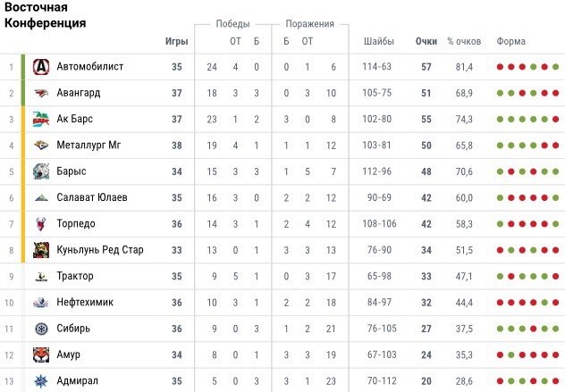The width and height of the screenshot is (565, 392).
Task: Click the Сибирь snowflake logo
Action: pos(40,329)
